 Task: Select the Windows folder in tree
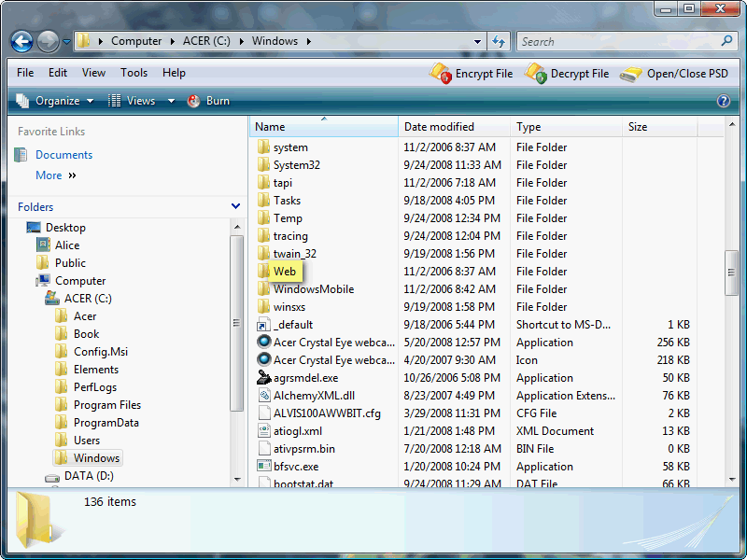pos(96,458)
